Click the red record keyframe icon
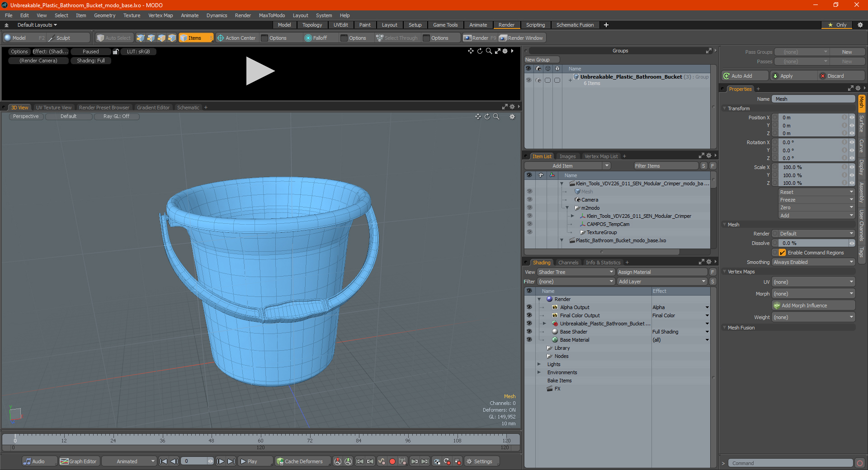Screen dimensions: 868x470 click(x=392, y=461)
